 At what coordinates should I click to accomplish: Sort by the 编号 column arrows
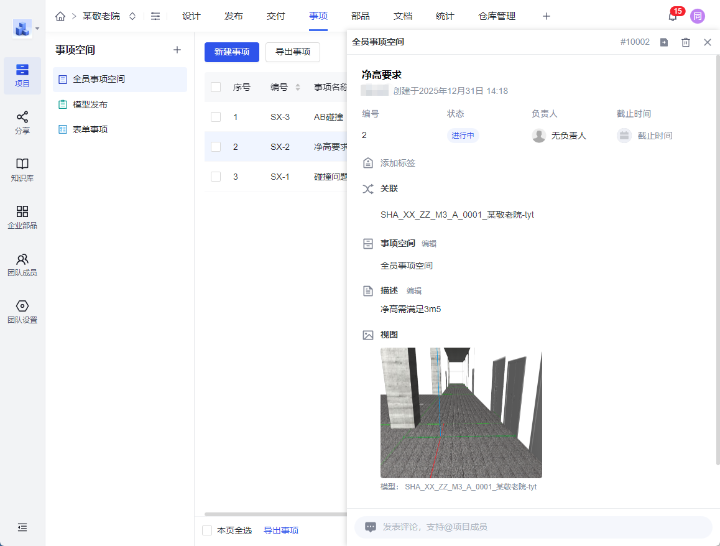point(297,87)
